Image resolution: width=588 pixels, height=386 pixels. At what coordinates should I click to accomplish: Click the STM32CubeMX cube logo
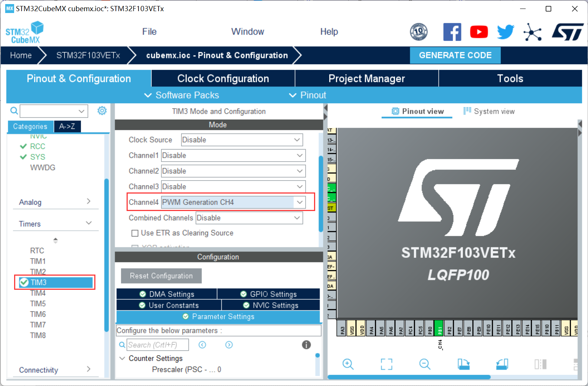[x=24, y=32]
